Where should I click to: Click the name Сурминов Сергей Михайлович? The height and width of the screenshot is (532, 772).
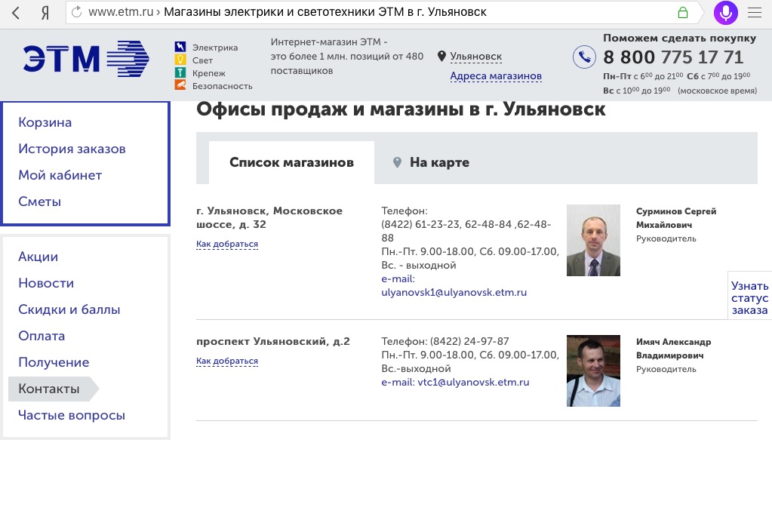pos(676,218)
